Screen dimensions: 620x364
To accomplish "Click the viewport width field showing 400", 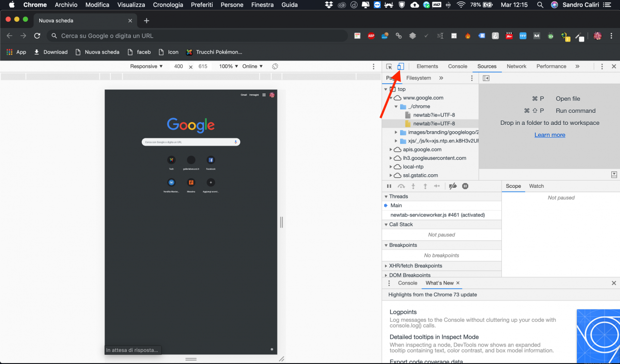I will 179,66.
